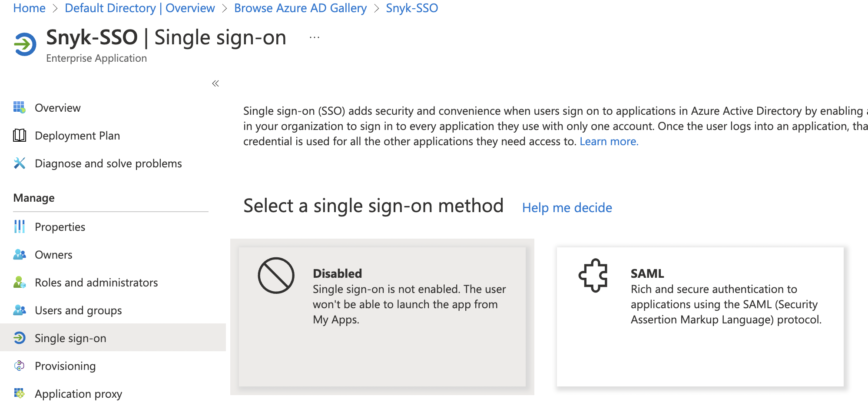Select Users and groups in the Manage menu
This screenshot has width=868, height=406.
point(78,310)
